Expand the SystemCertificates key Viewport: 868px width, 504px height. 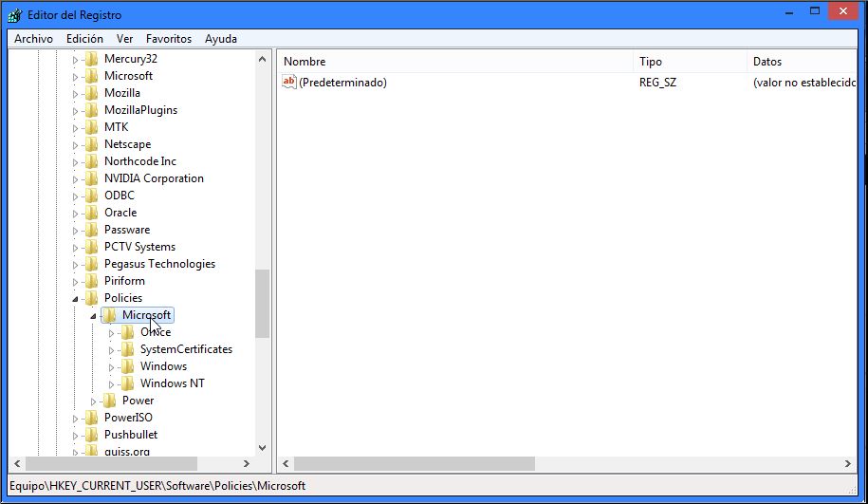click(111, 350)
